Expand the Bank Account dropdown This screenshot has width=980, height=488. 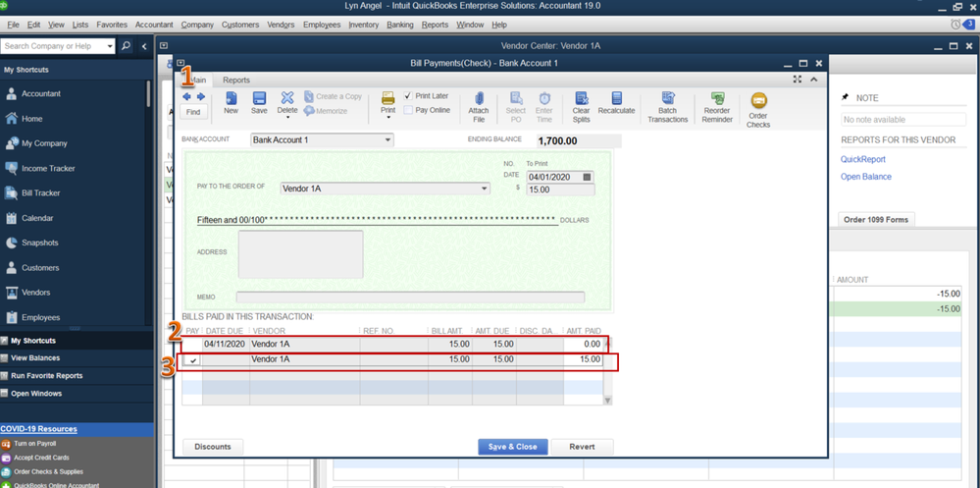pyautogui.click(x=388, y=140)
